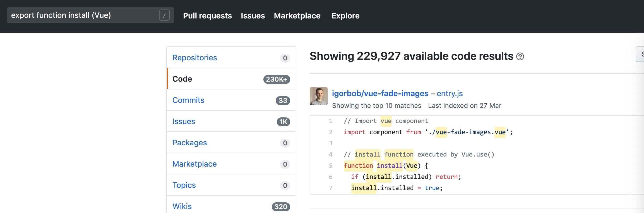Viewport: 644px width, 213px height.
Task: Open the entry.js file link
Action: point(450,93)
